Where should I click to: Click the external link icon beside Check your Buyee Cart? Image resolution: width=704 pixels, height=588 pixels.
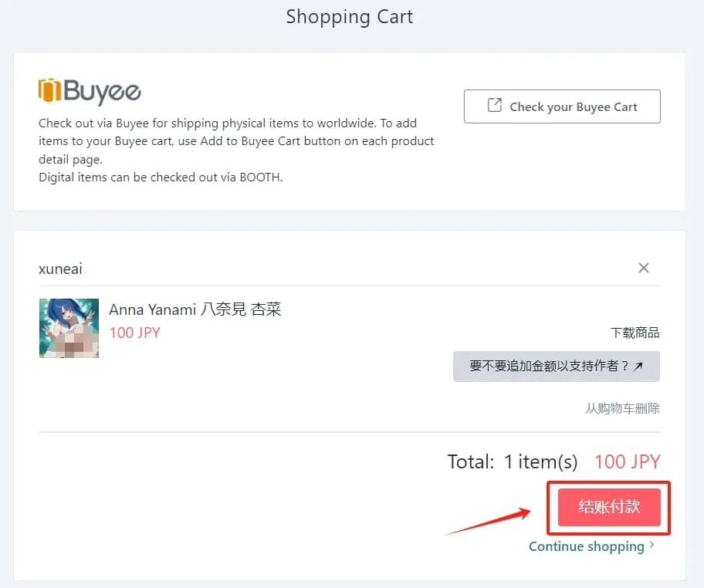tap(495, 106)
